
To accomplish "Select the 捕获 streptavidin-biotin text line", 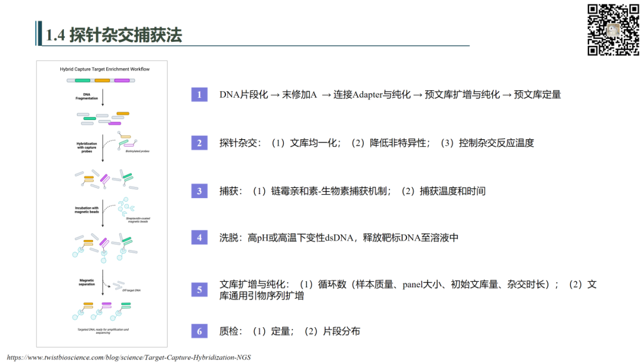I will [352, 191].
